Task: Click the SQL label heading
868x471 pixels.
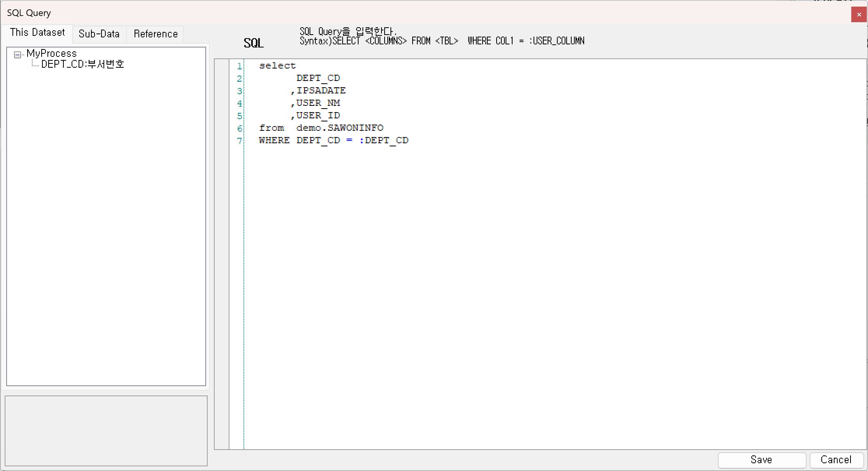Action: 254,43
